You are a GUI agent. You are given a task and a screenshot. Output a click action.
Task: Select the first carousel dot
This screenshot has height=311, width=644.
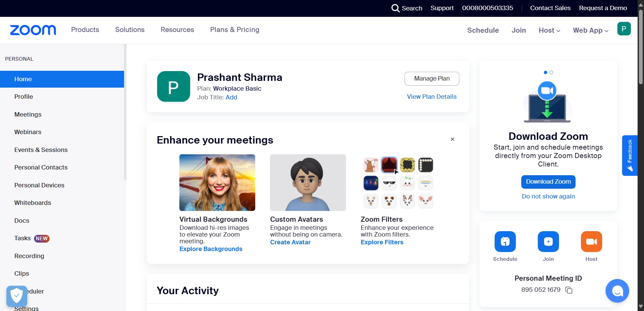546,72
